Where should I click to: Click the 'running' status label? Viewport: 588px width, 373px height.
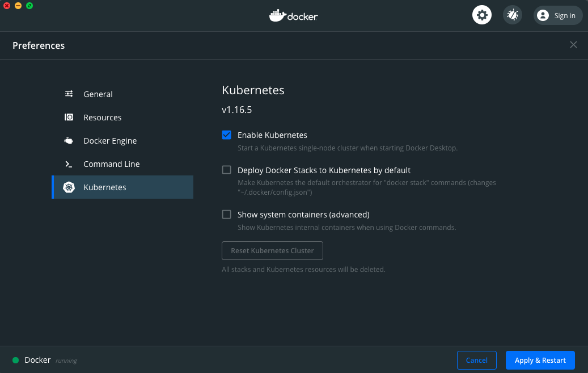tap(66, 361)
